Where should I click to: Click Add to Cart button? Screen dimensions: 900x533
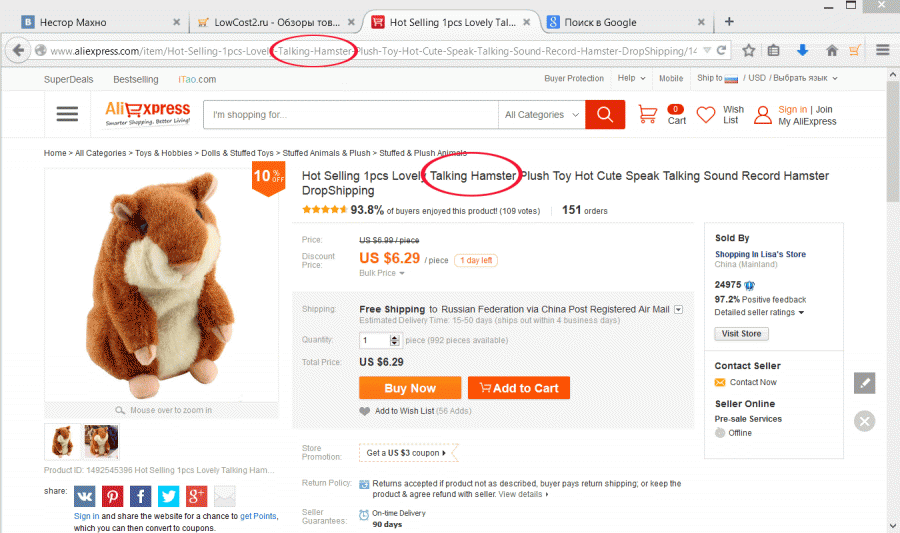click(519, 388)
